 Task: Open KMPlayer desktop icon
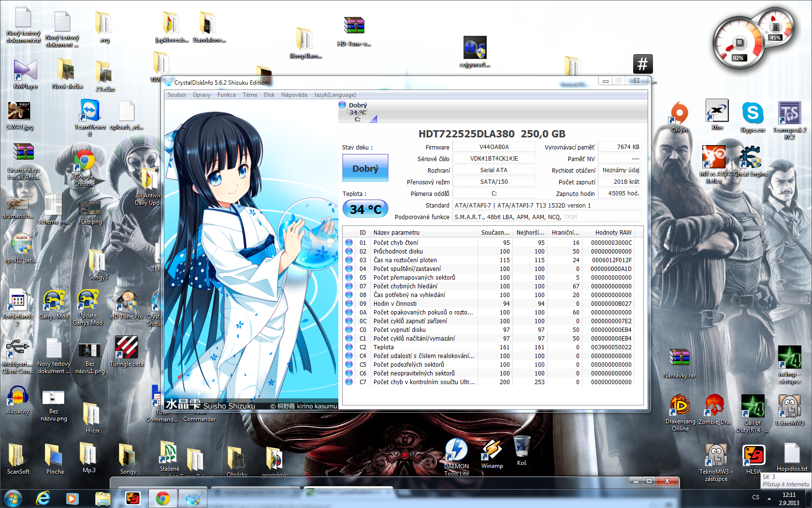[x=26, y=74]
